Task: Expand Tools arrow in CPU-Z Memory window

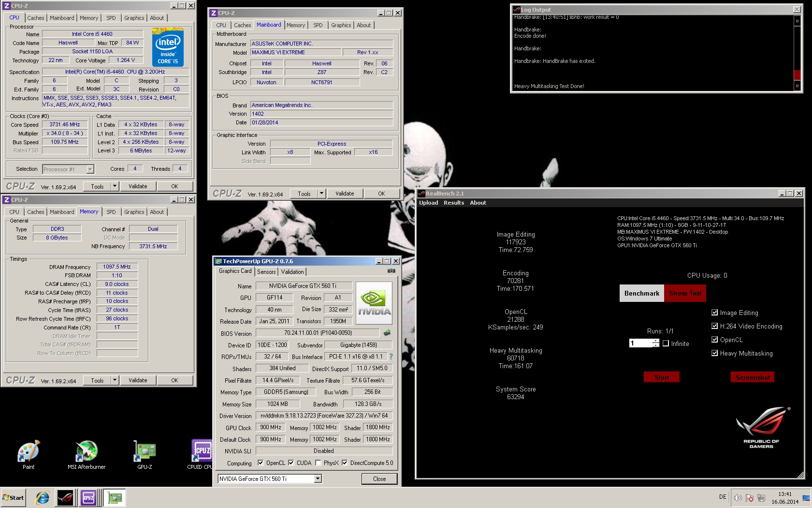Action: pyautogui.click(x=115, y=380)
